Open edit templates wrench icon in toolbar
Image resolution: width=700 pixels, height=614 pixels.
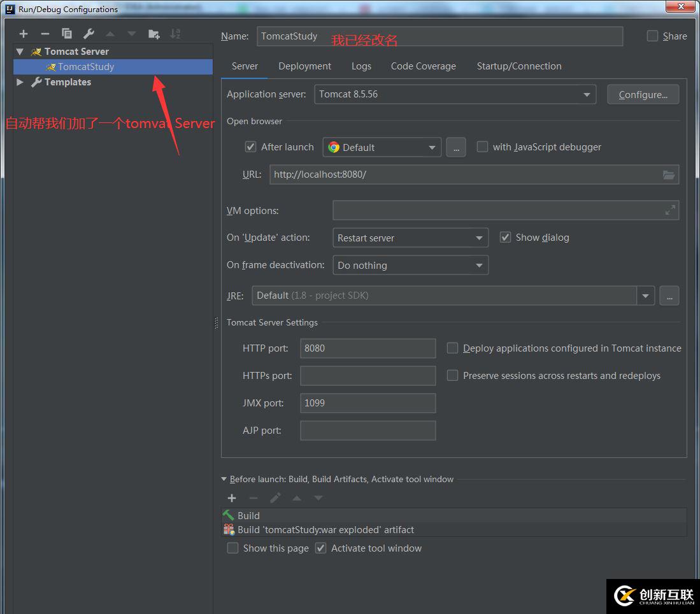(x=89, y=34)
